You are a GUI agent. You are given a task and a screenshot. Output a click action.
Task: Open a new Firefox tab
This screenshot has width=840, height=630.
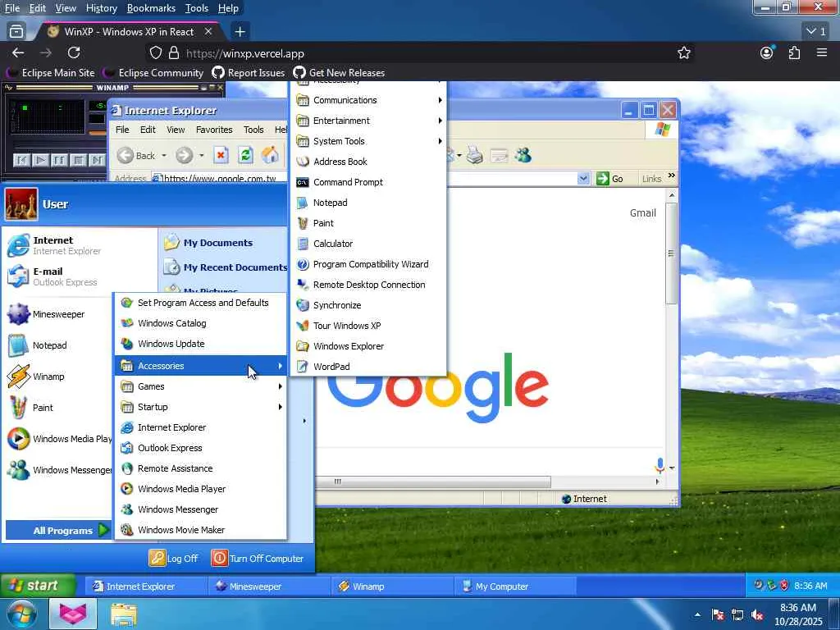(x=240, y=32)
